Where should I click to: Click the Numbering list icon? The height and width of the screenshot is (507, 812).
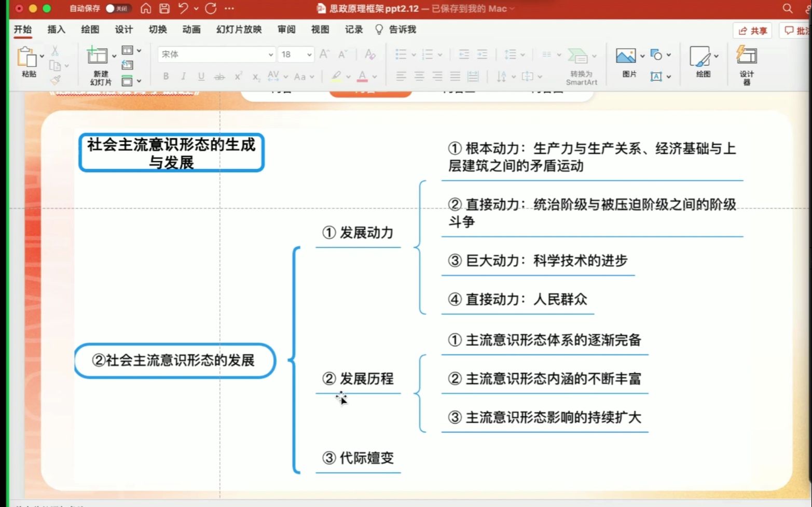(x=428, y=54)
